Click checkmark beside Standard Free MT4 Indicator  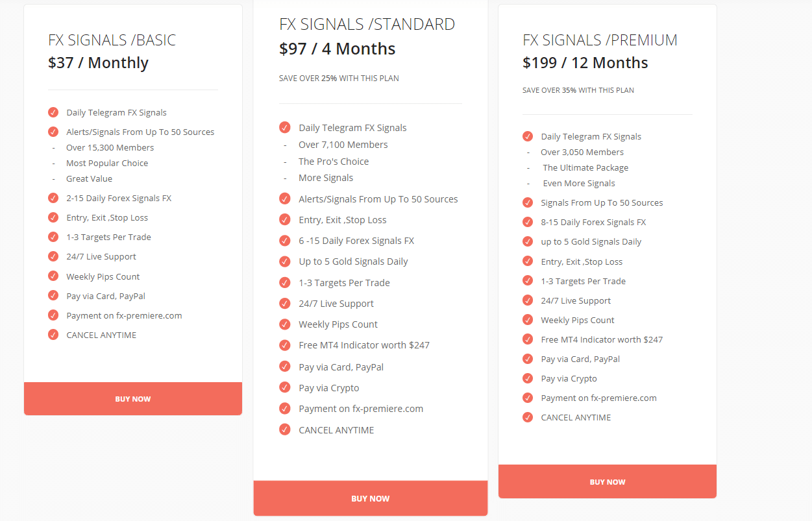284,345
